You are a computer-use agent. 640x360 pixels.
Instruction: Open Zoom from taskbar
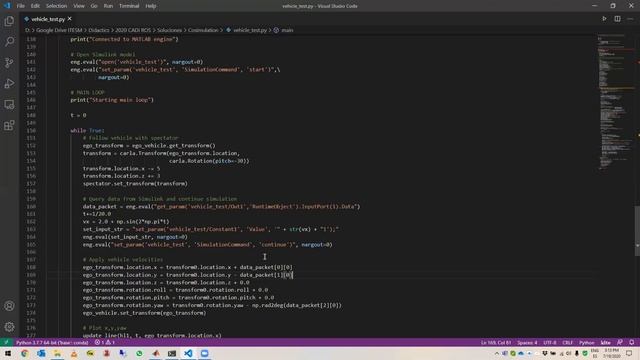coord(204,353)
